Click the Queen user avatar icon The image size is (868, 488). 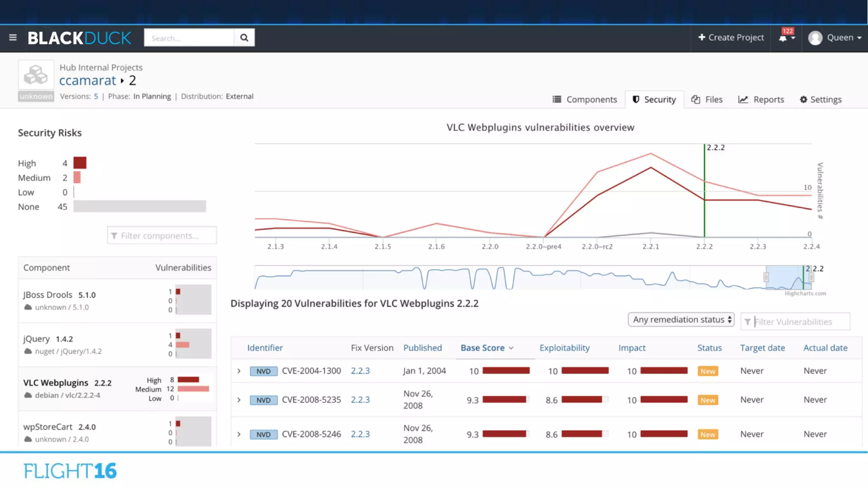coord(815,38)
